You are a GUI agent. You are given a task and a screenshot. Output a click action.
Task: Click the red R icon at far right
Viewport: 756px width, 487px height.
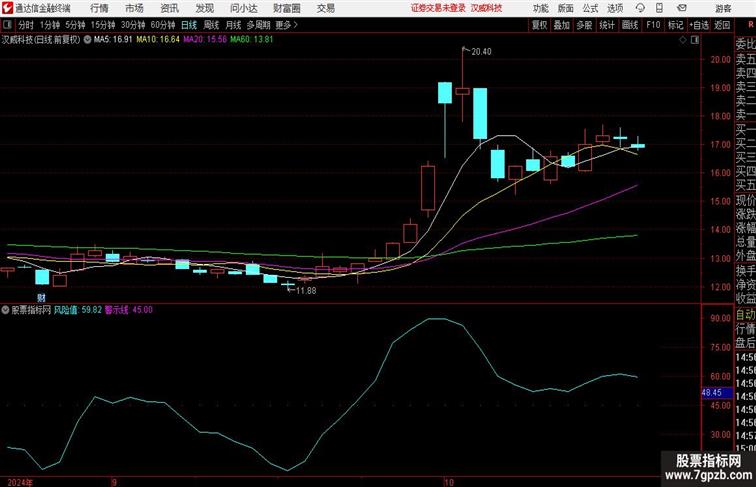click(751, 25)
